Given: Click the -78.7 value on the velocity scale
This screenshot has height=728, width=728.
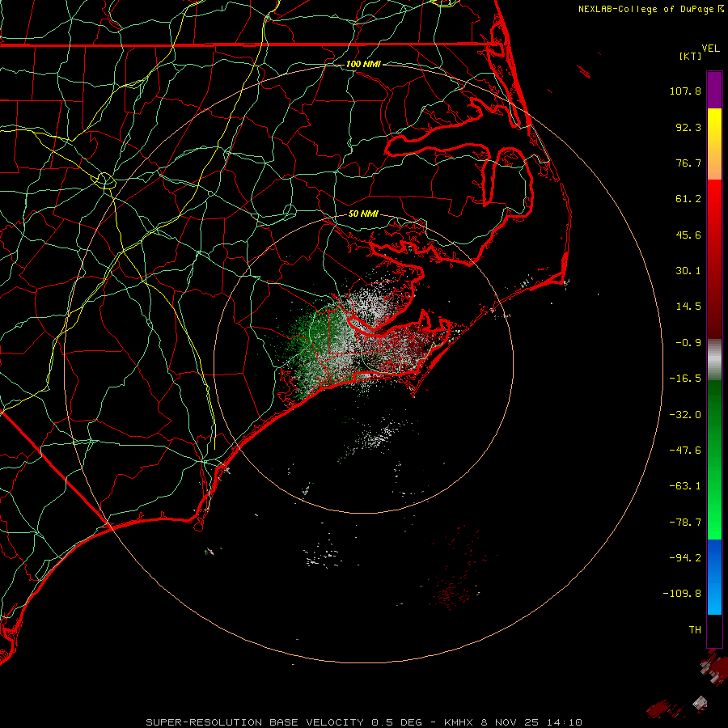Looking at the screenshot, I should coord(685,523).
